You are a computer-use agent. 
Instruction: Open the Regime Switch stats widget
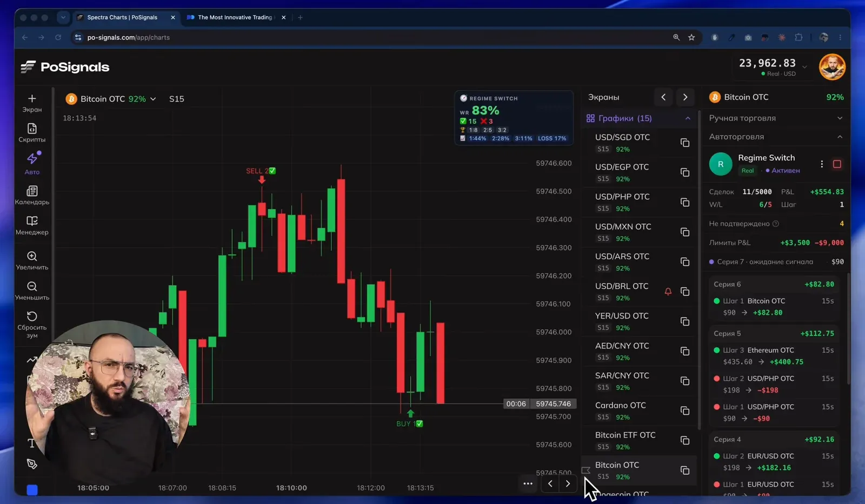coord(514,118)
